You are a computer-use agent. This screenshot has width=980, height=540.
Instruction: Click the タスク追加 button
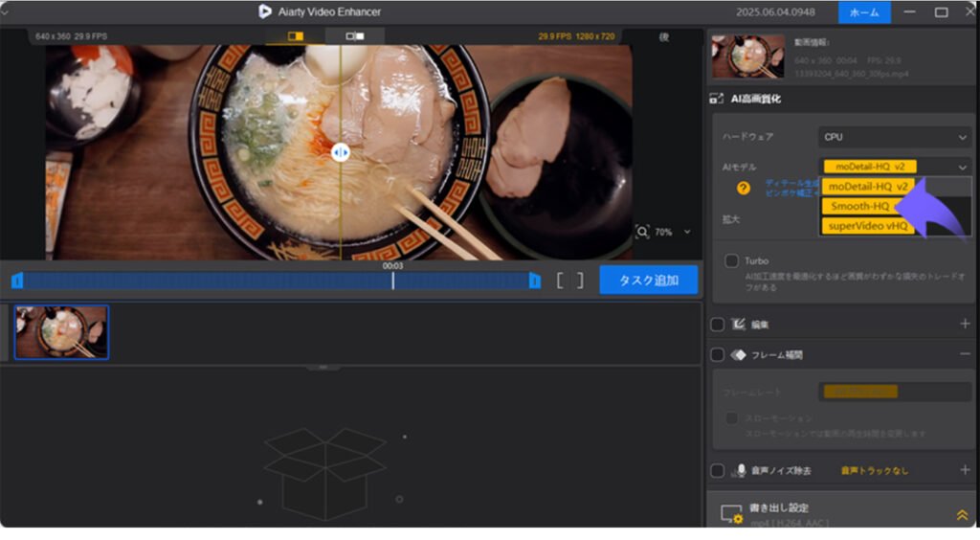(649, 280)
